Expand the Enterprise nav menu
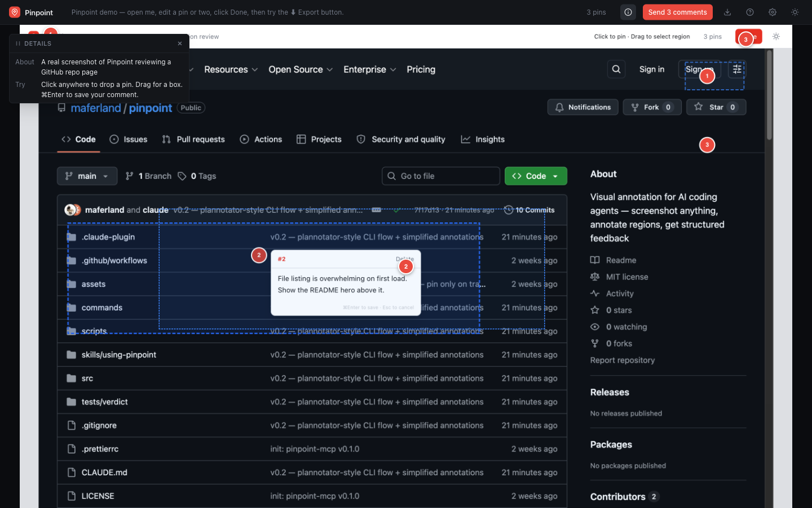 (369, 69)
